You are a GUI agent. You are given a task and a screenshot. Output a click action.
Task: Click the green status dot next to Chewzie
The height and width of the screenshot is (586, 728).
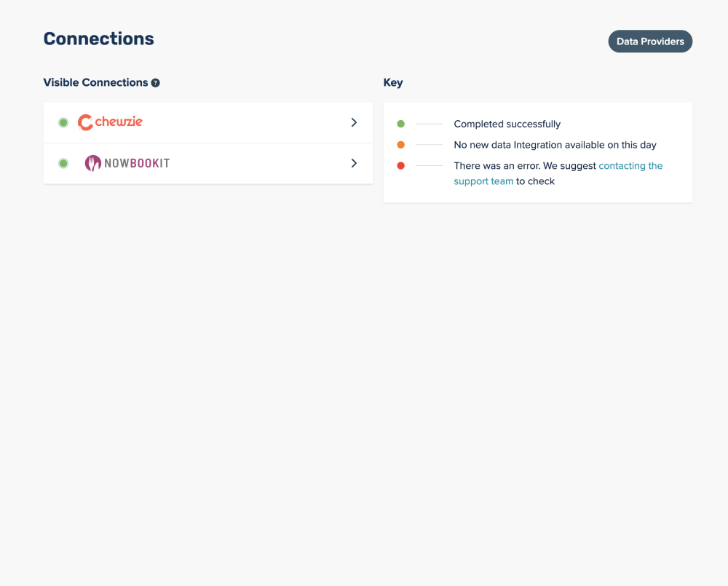pyautogui.click(x=63, y=122)
